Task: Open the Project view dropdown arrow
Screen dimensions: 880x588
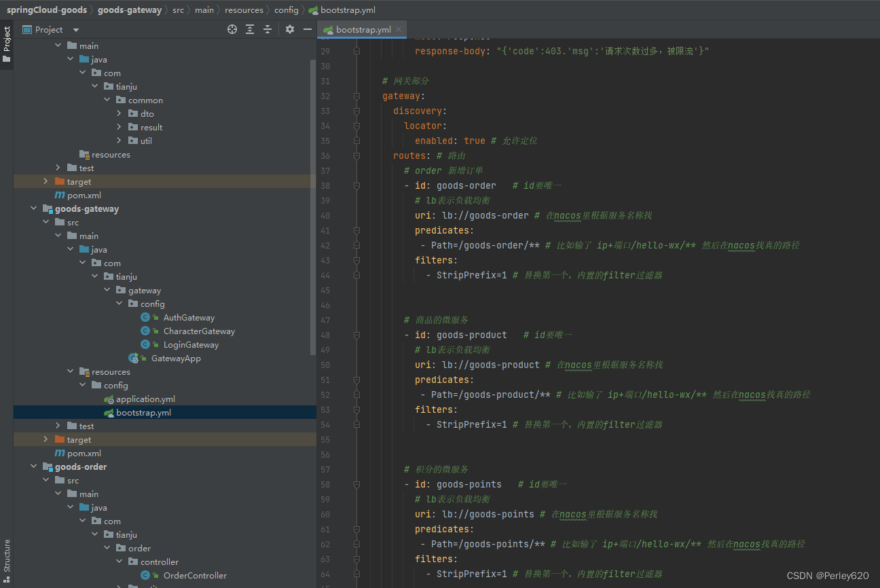Action: tap(76, 30)
